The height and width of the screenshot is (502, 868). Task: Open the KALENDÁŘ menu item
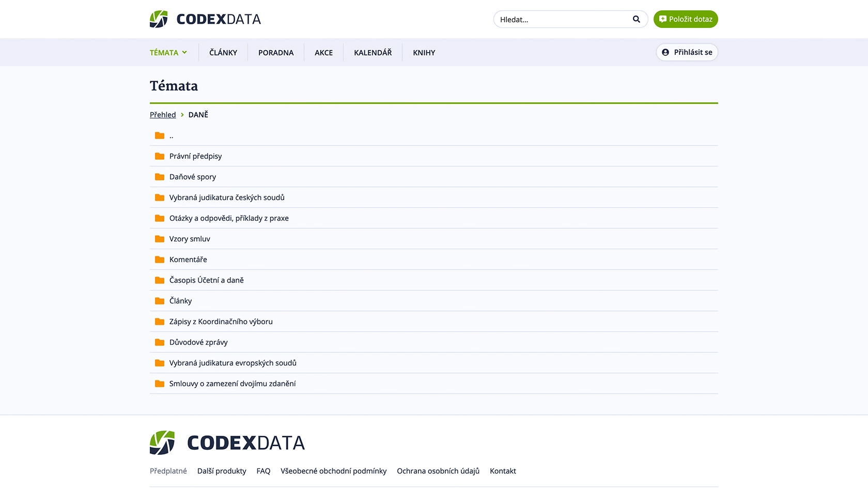click(373, 53)
